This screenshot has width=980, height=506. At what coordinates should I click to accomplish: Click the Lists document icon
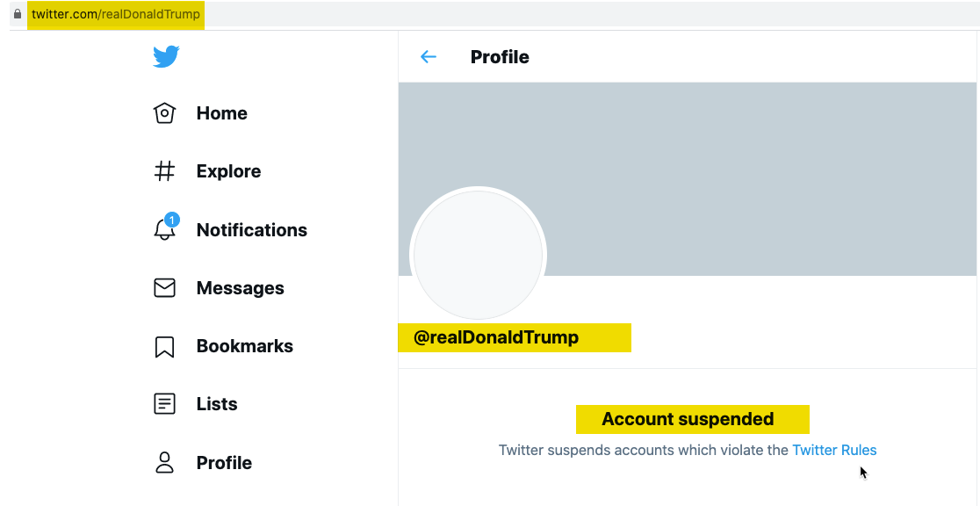(x=164, y=404)
